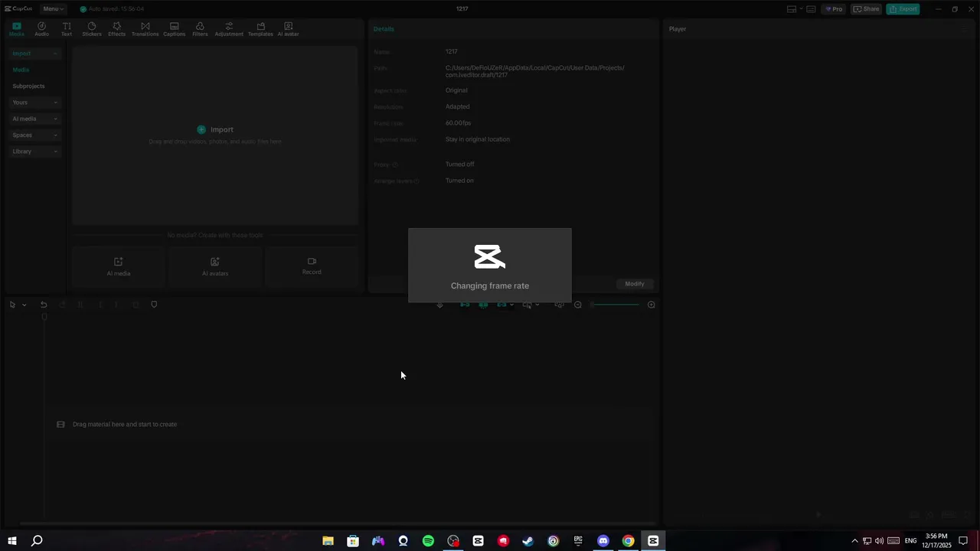This screenshot has width=980, height=551.
Task: Open the Media tab in top toolbar
Action: pos(17,29)
